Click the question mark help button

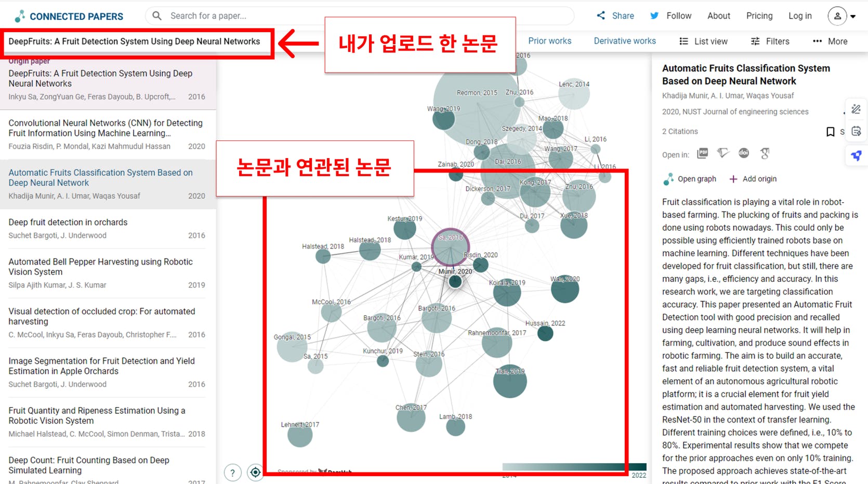point(232,473)
